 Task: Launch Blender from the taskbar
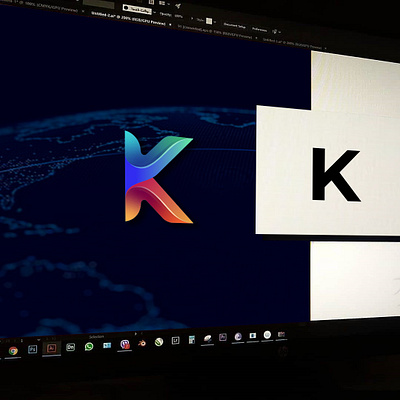click(x=142, y=344)
